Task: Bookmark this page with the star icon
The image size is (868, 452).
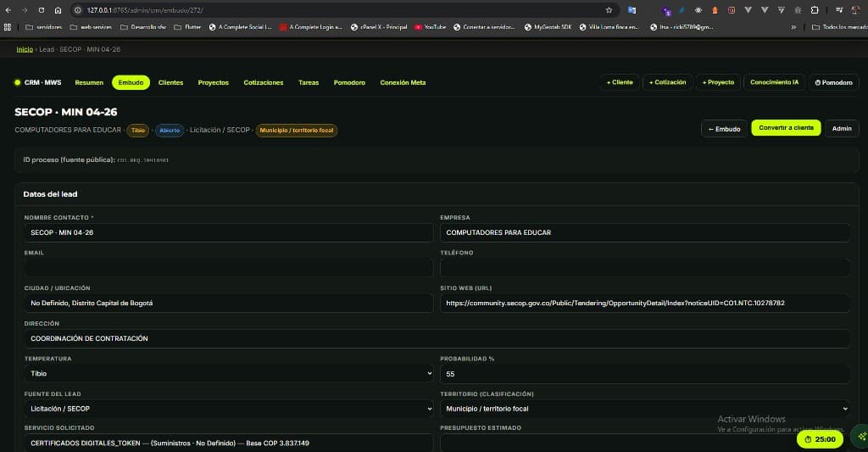Action: click(x=609, y=10)
